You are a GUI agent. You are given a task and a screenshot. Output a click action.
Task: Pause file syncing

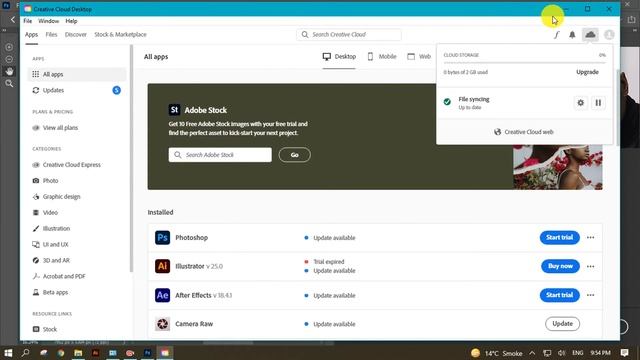(x=598, y=103)
